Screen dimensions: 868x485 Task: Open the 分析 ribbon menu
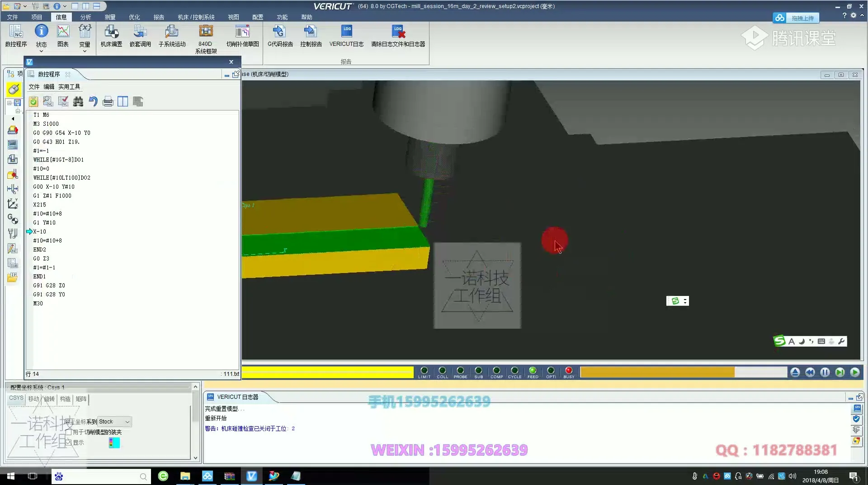[x=85, y=17]
